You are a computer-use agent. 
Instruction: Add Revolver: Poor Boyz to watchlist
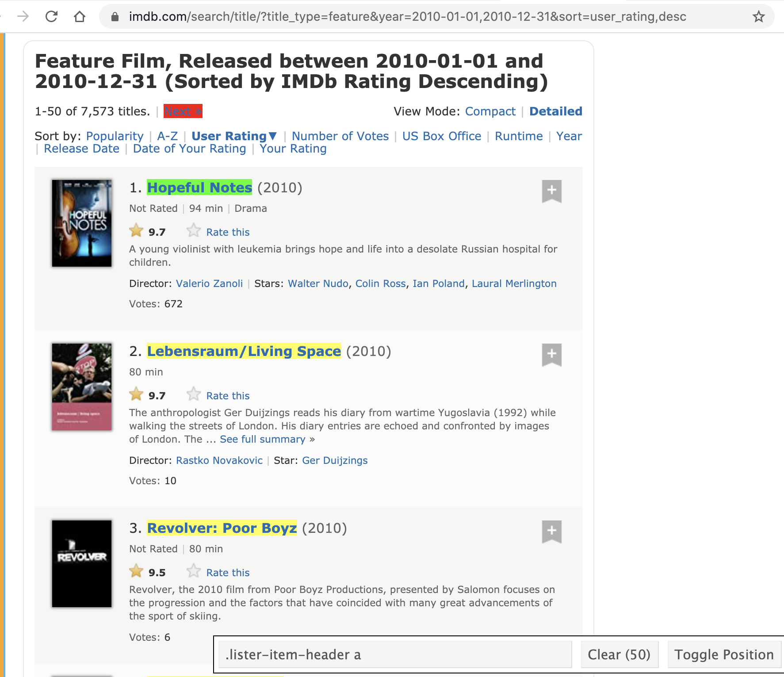pos(551,532)
